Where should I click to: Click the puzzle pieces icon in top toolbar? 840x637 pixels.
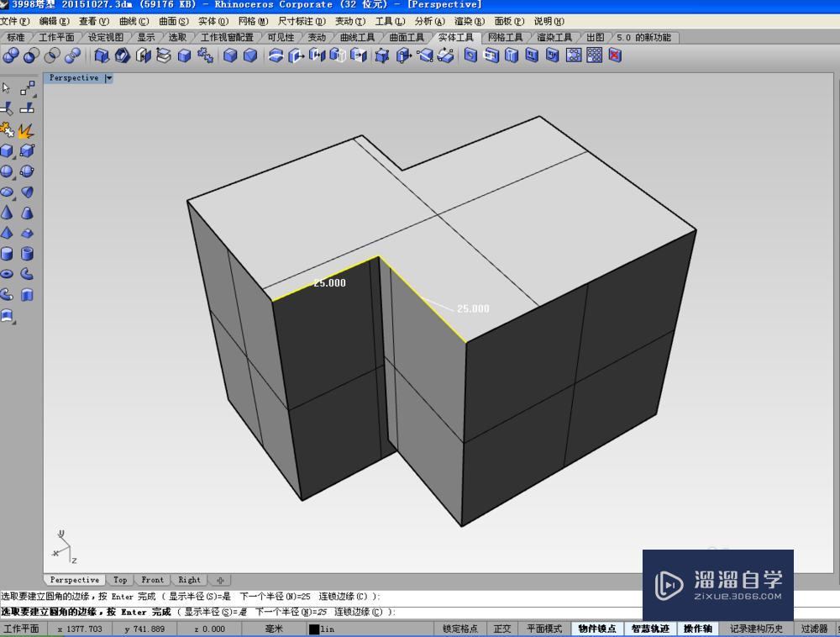coord(205,55)
